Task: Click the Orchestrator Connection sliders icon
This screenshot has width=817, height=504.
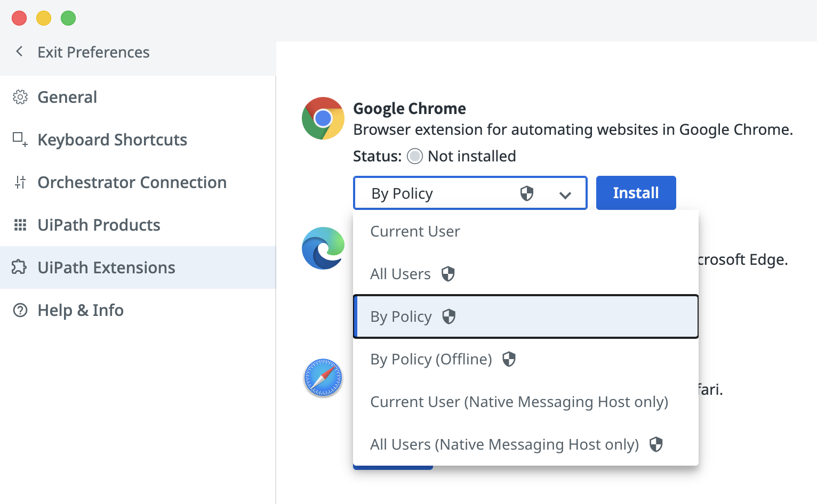Action: 20,182
